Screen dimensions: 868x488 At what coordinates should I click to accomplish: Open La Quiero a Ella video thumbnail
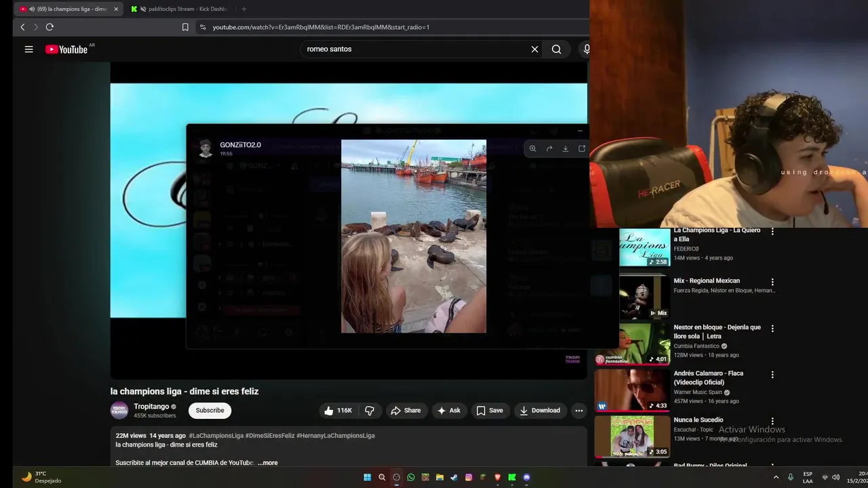pyautogui.click(x=644, y=247)
